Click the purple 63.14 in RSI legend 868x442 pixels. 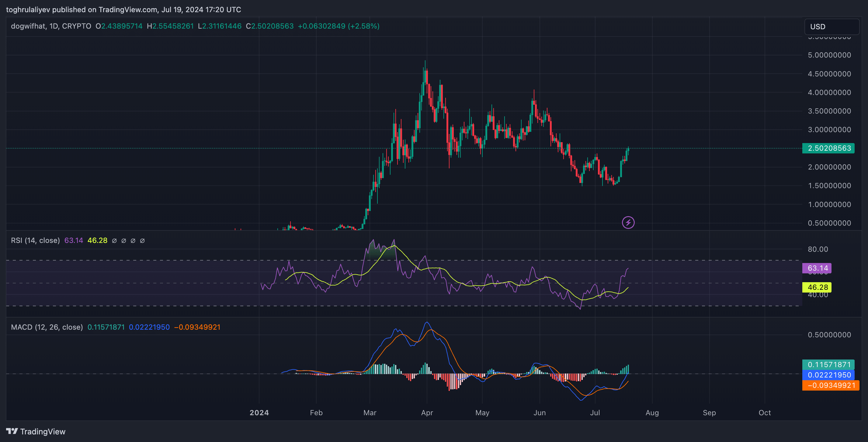74,240
